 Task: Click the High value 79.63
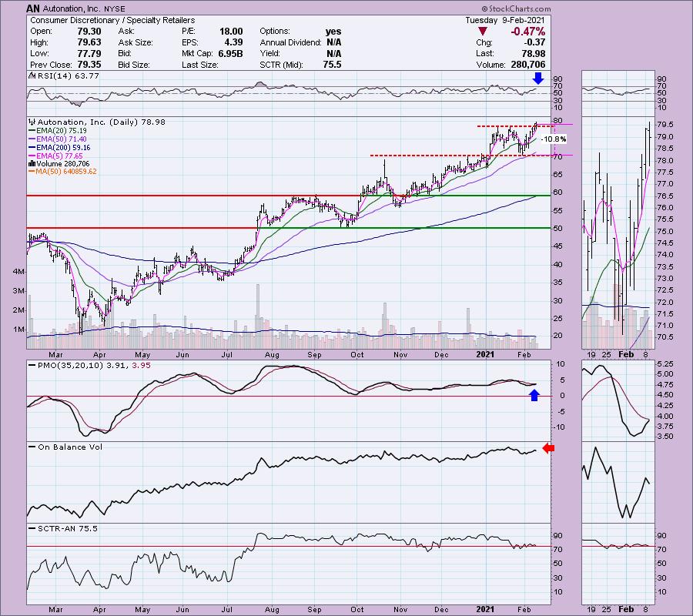click(x=90, y=42)
